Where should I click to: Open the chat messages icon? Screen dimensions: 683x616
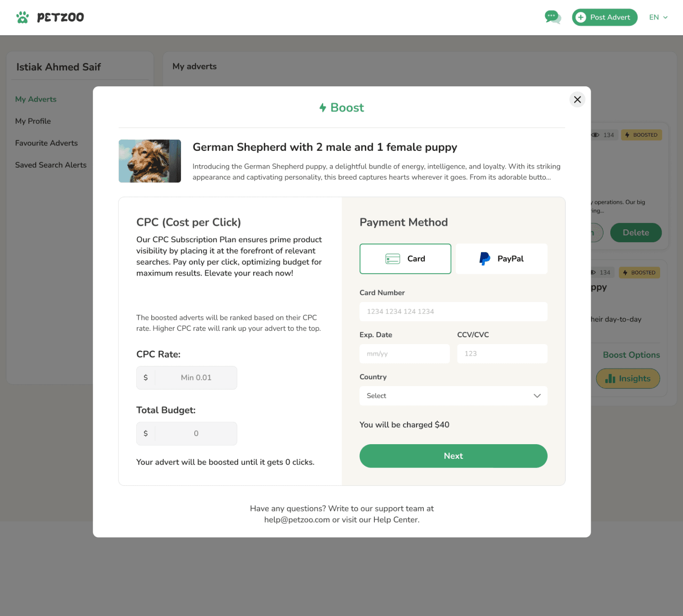coord(553,17)
